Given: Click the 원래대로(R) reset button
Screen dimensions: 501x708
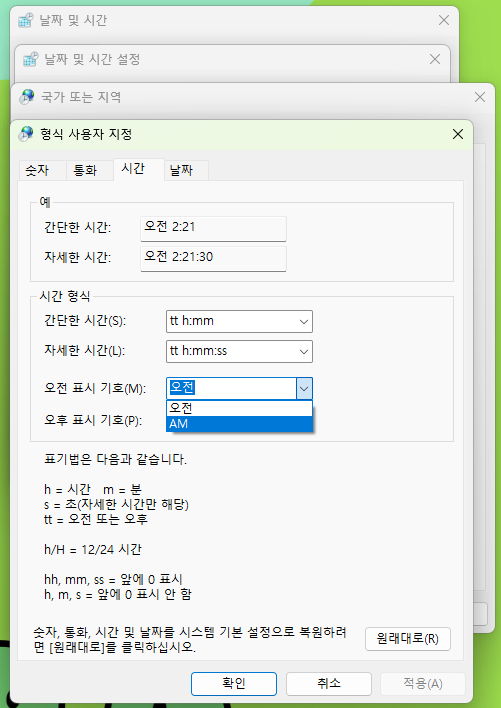Looking at the screenshot, I should [x=408, y=639].
